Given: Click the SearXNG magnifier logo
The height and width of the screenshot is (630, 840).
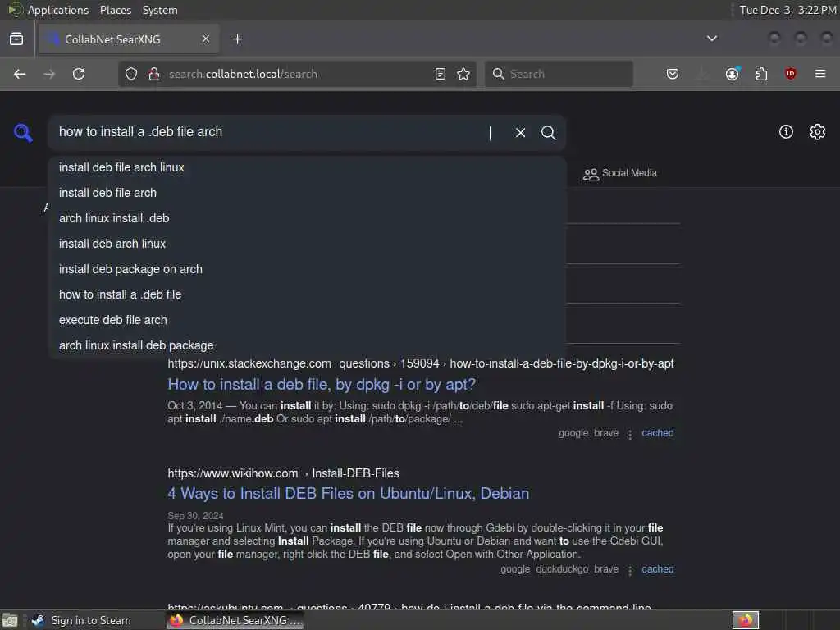Looking at the screenshot, I should 23,132.
